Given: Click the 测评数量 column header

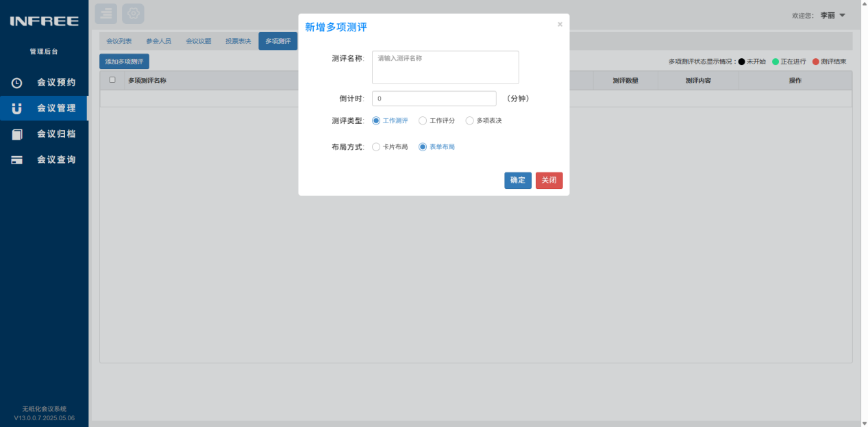Looking at the screenshot, I should click(x=625, y=81).
